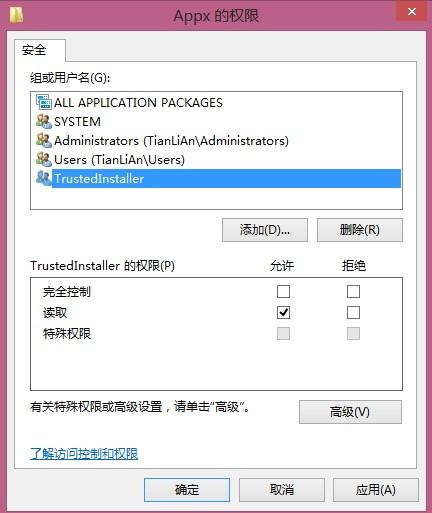Click the SYSTEM user group icon
This screenshot has width=432, height=513.
pos(44,121)
